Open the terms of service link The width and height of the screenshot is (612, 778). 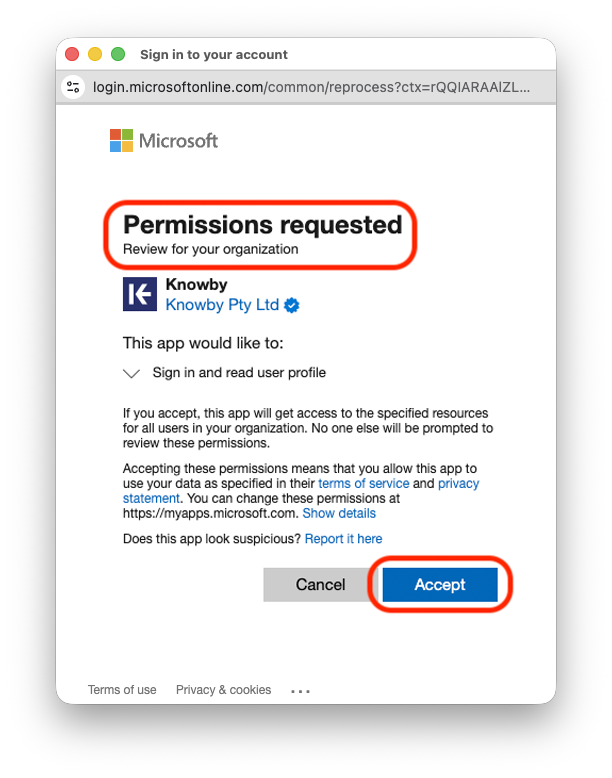click(363, 483)
